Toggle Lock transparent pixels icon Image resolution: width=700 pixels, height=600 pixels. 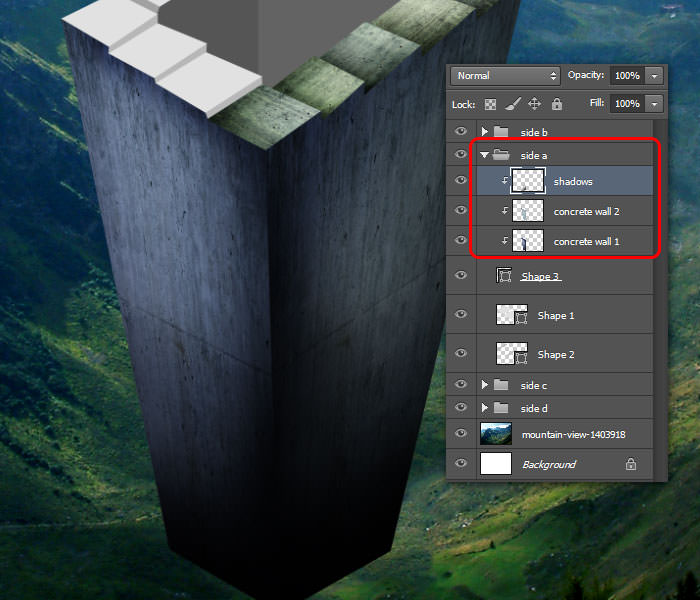click(x=490, y=104)
